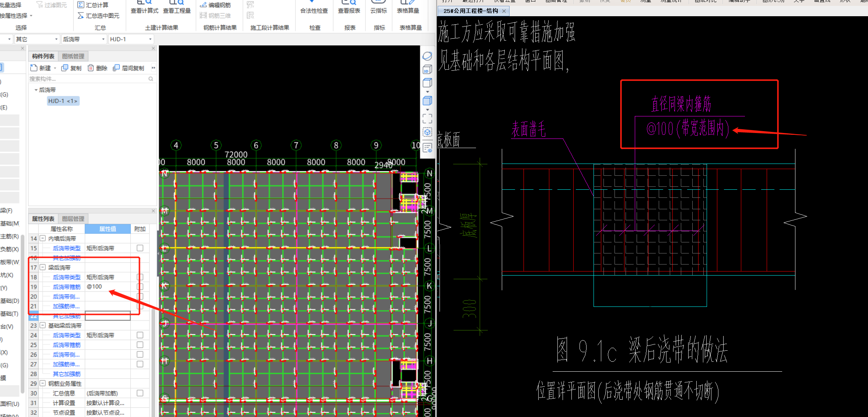
Task: Open the display settings list icon
Action: 427,148
